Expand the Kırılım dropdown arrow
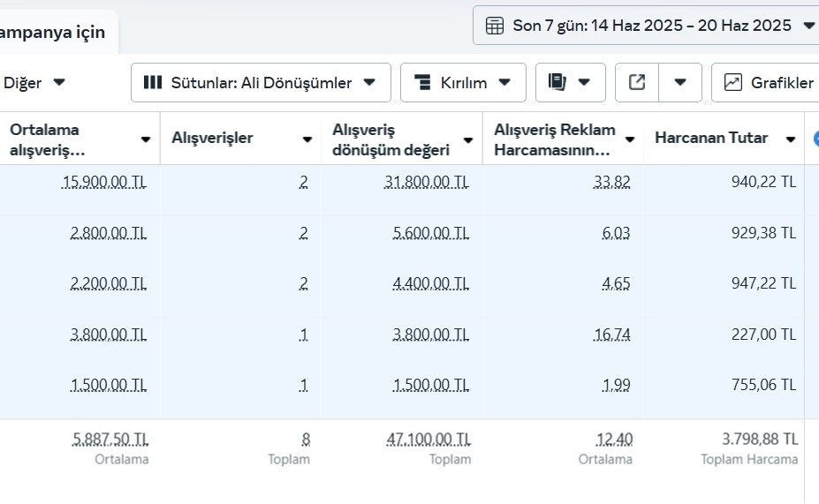This screenshot has height=504, width=819. click(504, 82)
